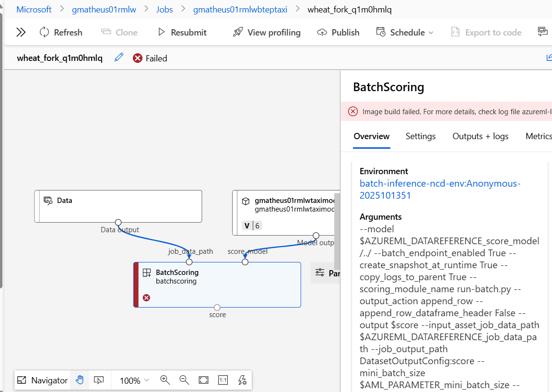Open the parameters panel sliders button

click(326, 273)
